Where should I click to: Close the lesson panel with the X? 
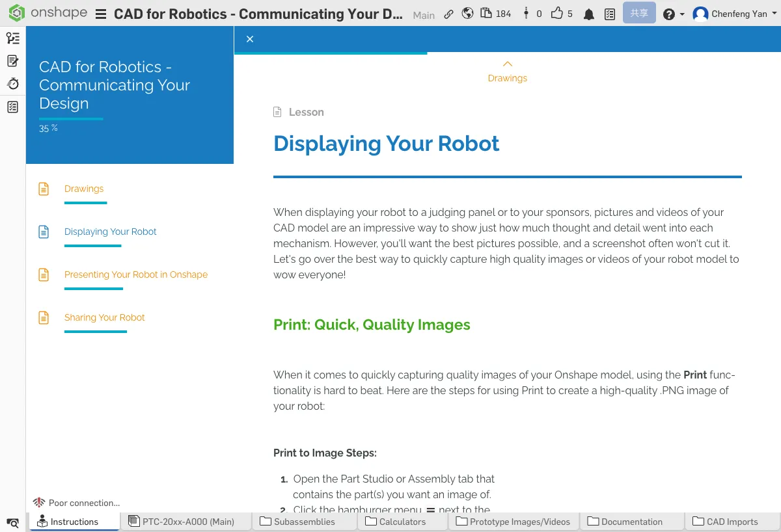(250, 39)
